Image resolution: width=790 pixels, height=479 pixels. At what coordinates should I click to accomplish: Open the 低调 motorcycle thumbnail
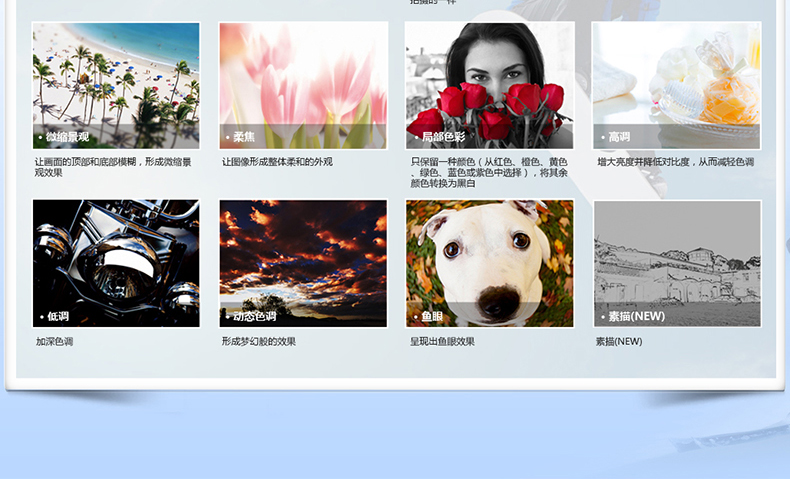point(116,263)
